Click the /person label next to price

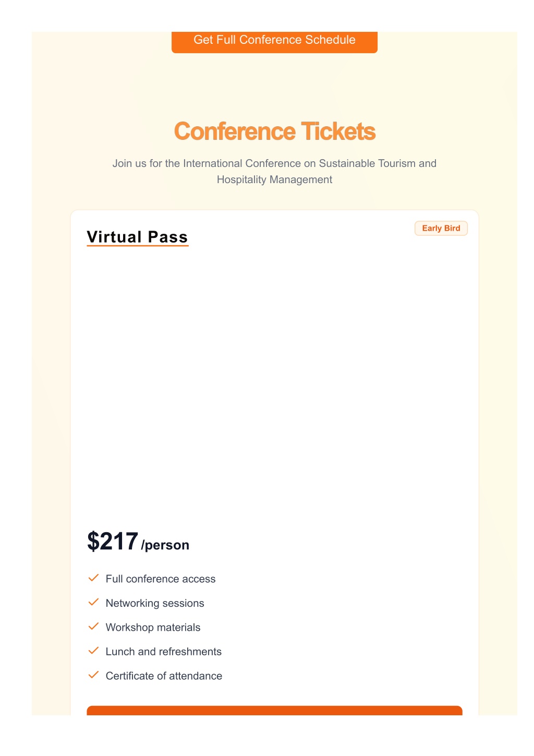click(x=165, y=545)
